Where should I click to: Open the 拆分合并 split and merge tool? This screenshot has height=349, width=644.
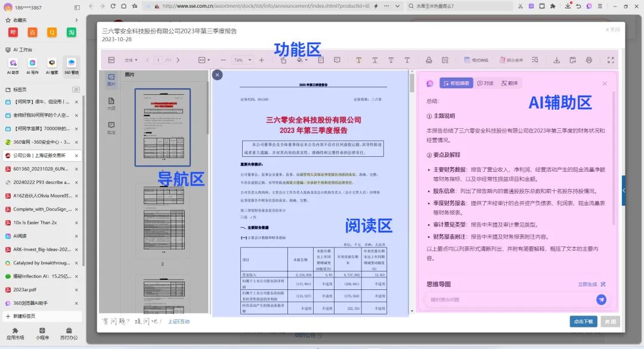pyautogui.click(x=510, y=60)
